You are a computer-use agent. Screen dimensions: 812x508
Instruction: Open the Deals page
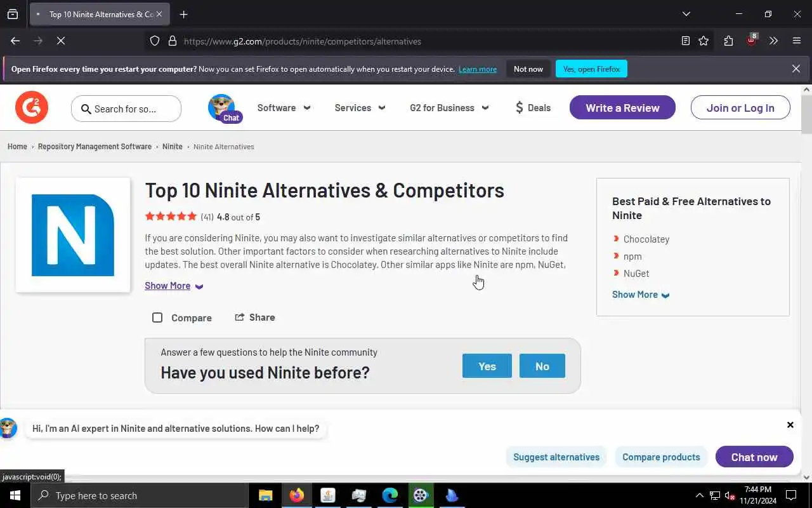pyautogui.click(x=533, y=108)
